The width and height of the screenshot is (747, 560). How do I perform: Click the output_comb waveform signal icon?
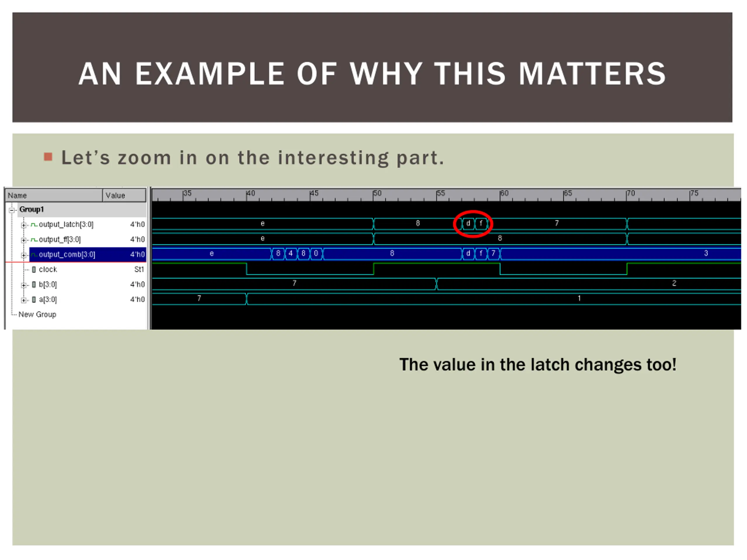34,255
